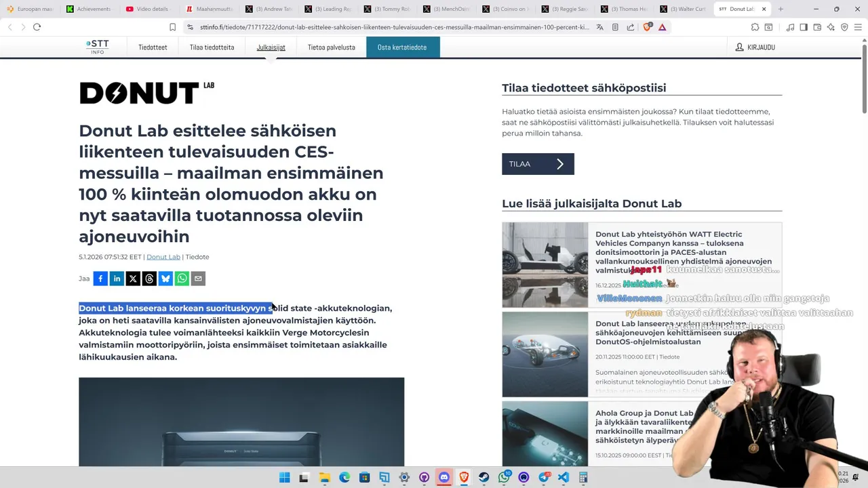868x488 pixels.
Task: Share the article on X
Action: point(133,279)
